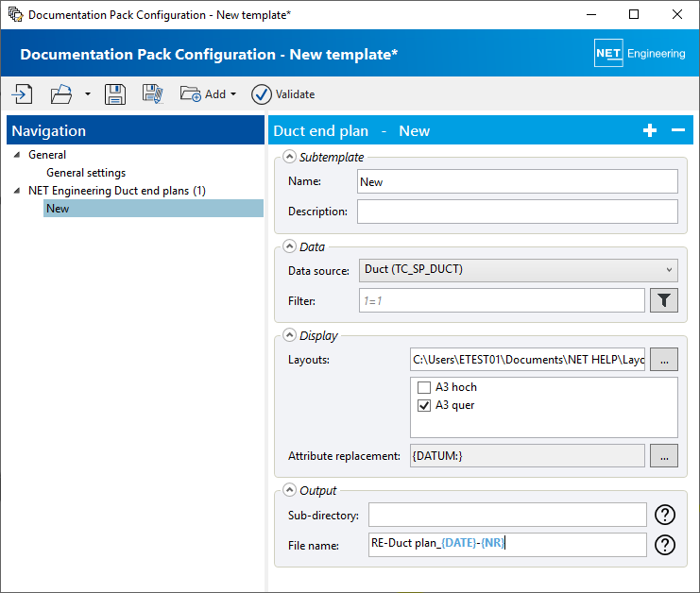
Task: Open Attribute replacement ellipsis button
Action: (x=663, y=455)
